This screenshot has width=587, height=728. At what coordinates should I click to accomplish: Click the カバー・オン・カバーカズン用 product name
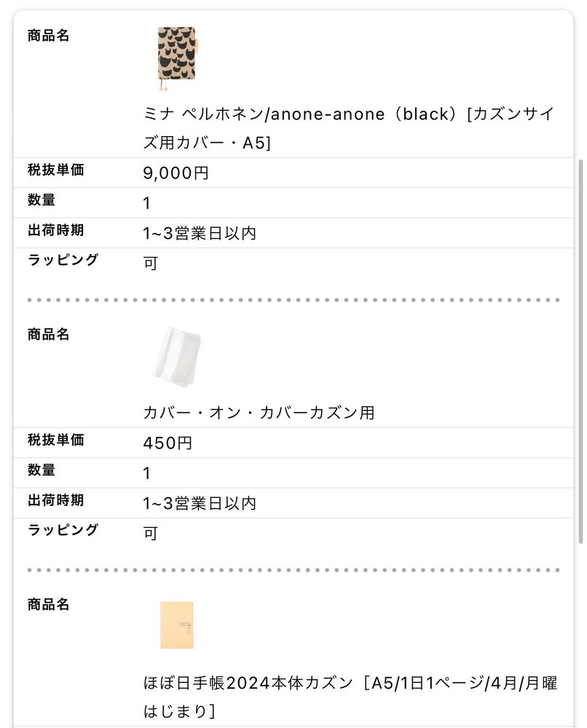(259, 412)
